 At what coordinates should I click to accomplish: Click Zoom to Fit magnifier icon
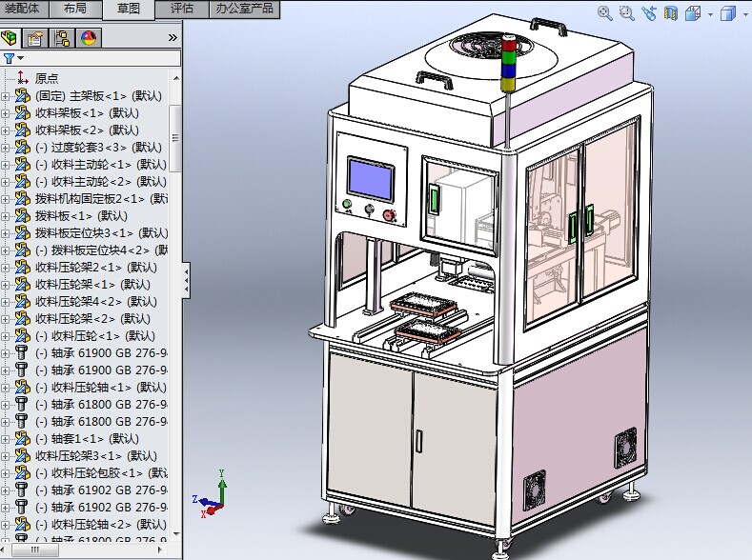(605, 13)
